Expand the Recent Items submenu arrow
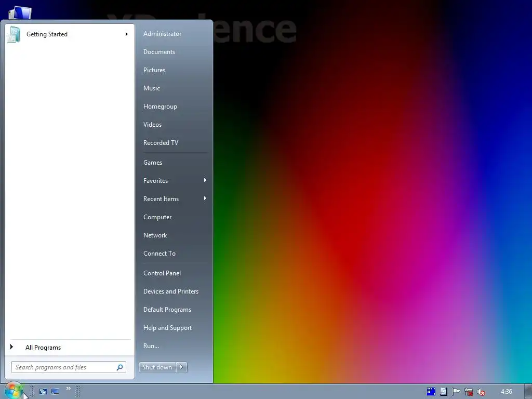The image size is (532, 399). [x=205, y=198]
